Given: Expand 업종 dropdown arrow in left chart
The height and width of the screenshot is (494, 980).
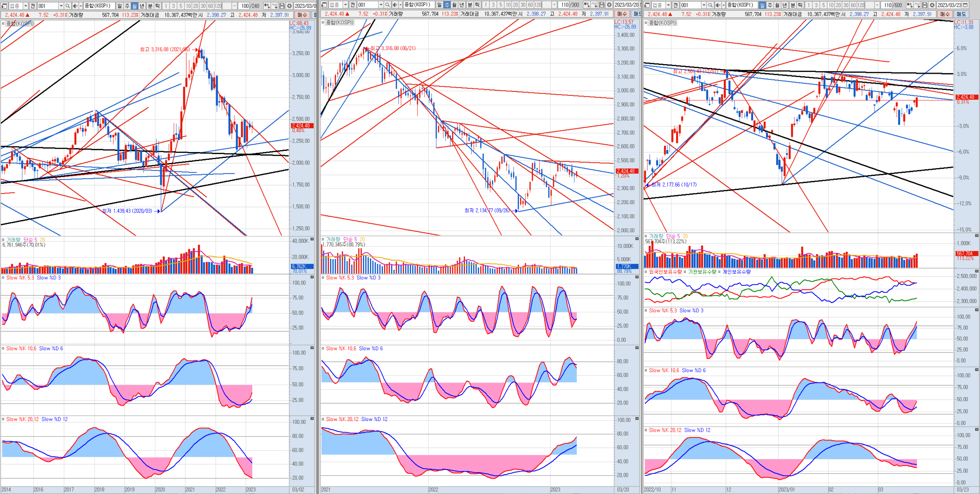Looking at the screenshot, I should pyautogui.click(x=26, y=6).
